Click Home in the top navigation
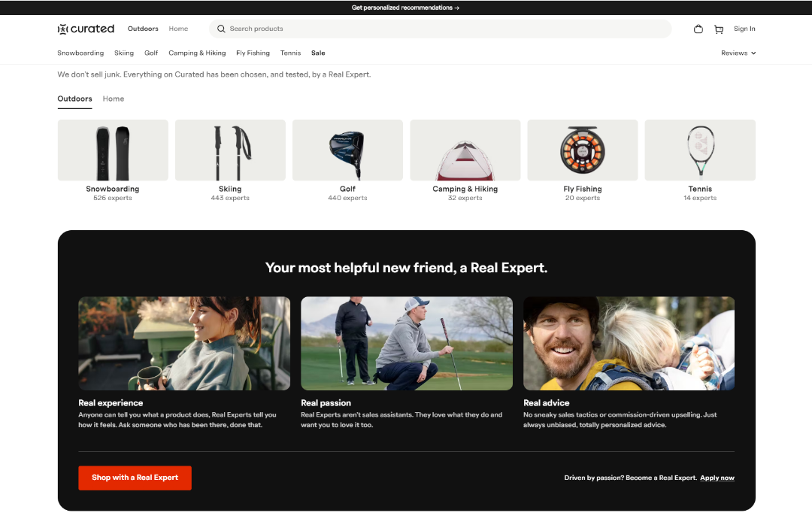The height and width of the screenshot is (525, 812). pyautogui.click(x=178, y=29)
